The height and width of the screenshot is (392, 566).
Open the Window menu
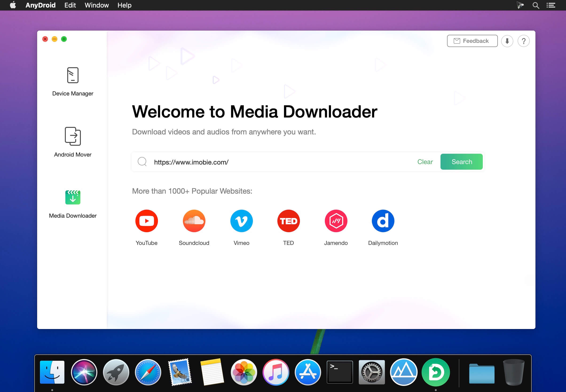[x=96, y=5]
